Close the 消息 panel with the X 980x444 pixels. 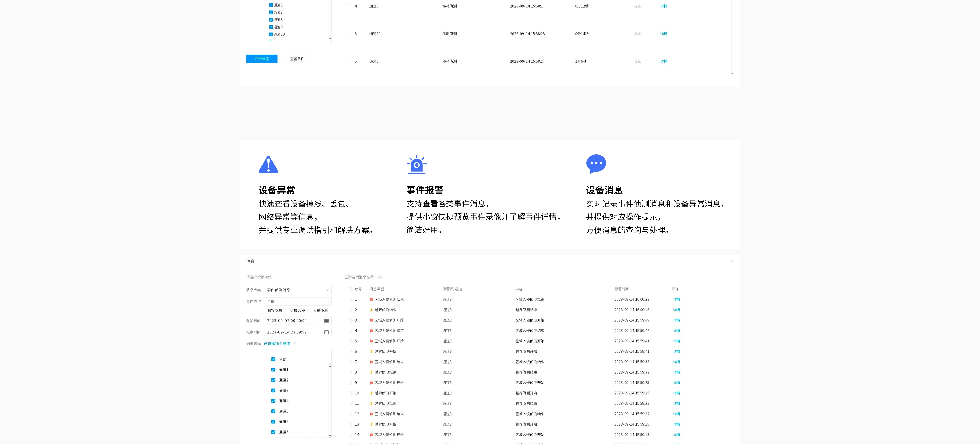731,262
